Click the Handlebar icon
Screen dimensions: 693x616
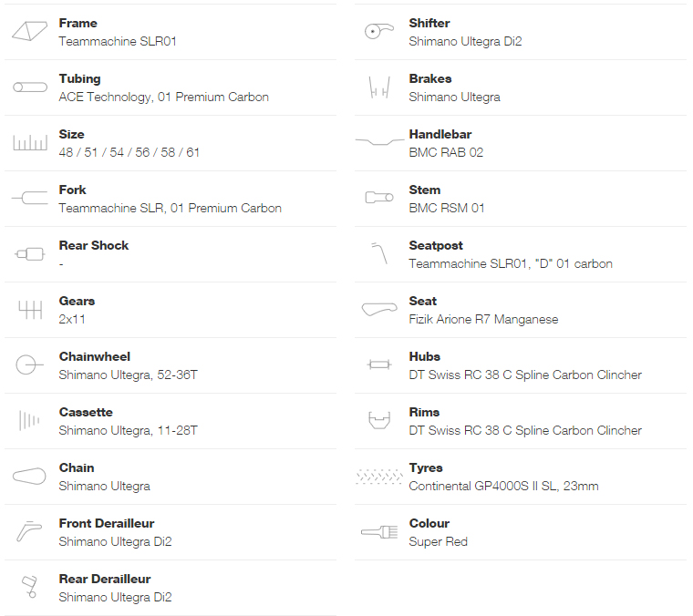click(x=379, y=143)
